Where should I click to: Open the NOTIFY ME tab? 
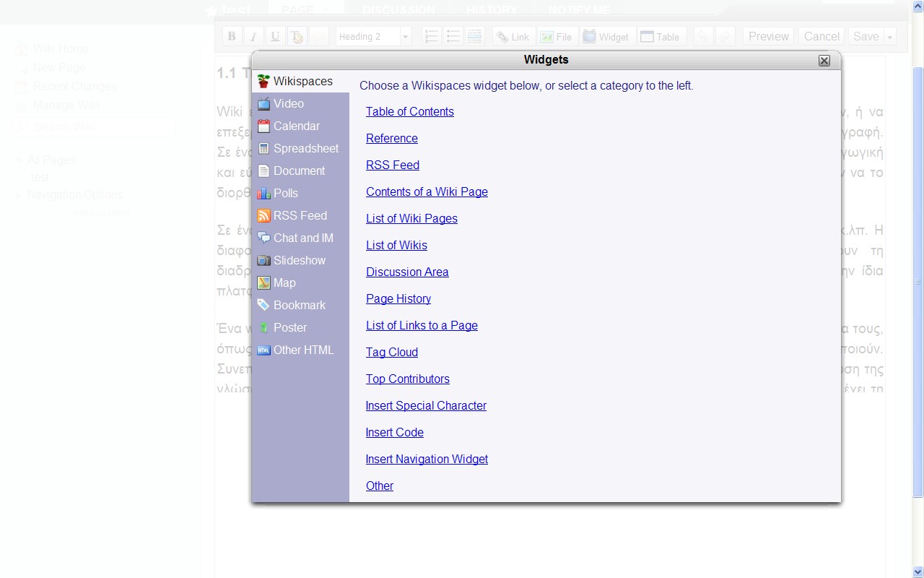click(579, 10)
